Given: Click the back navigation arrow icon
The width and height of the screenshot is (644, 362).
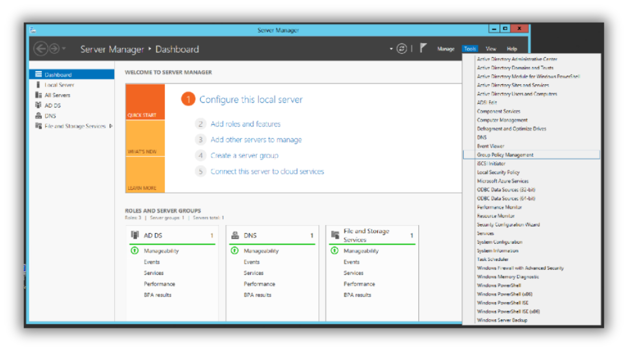Looking at the screenshot, I should (x=41, y=49).
